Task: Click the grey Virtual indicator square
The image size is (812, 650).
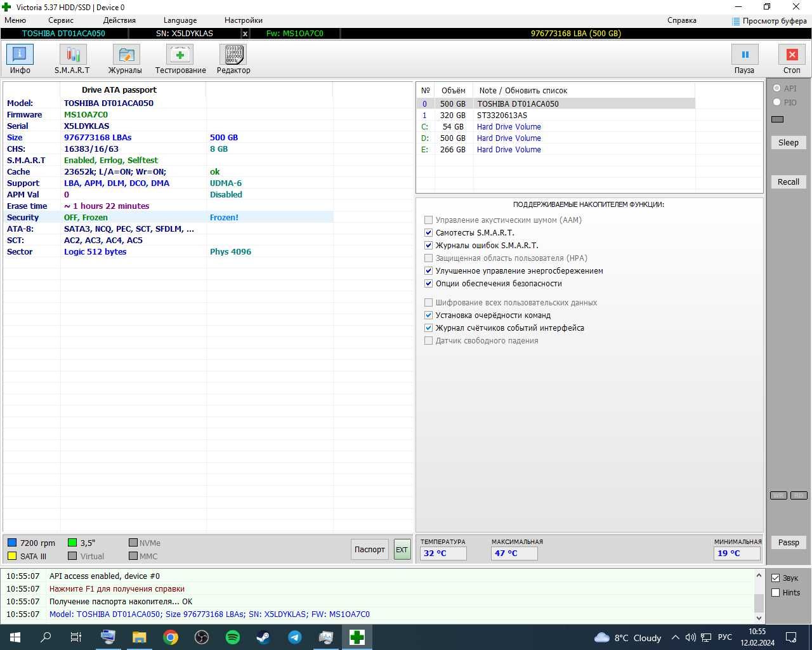Action: (x=72, y=556)
